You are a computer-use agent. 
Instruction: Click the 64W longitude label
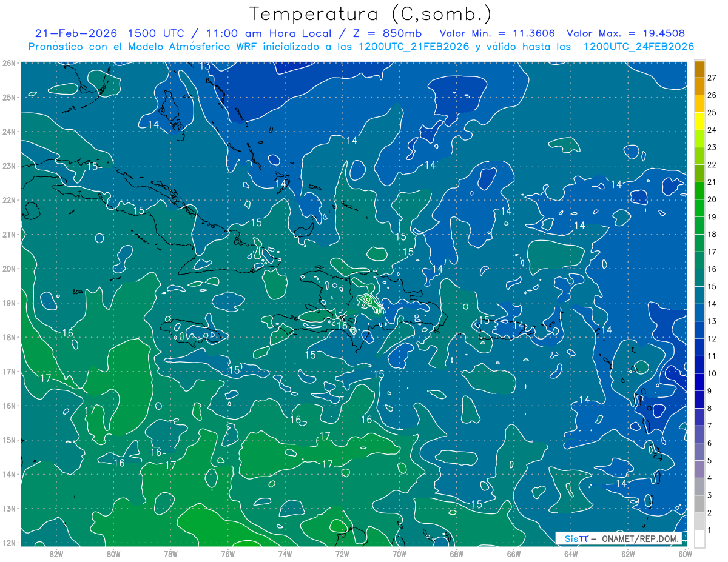point(570,554)
